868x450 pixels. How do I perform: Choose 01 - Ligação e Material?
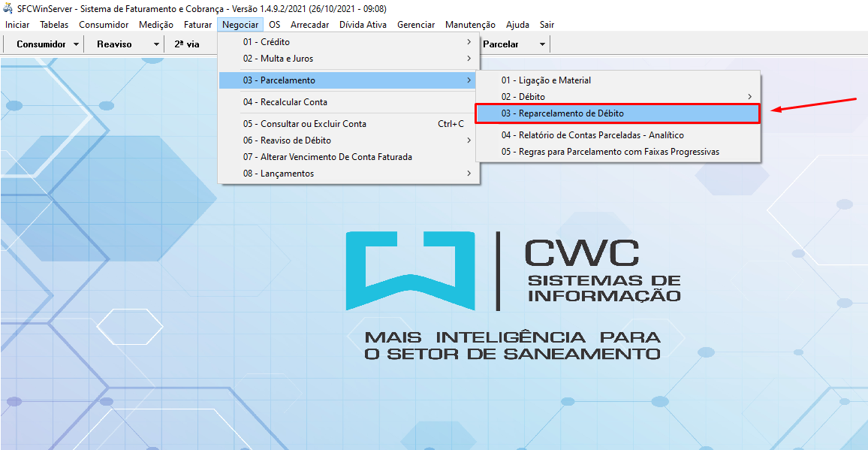pos(546,80)
